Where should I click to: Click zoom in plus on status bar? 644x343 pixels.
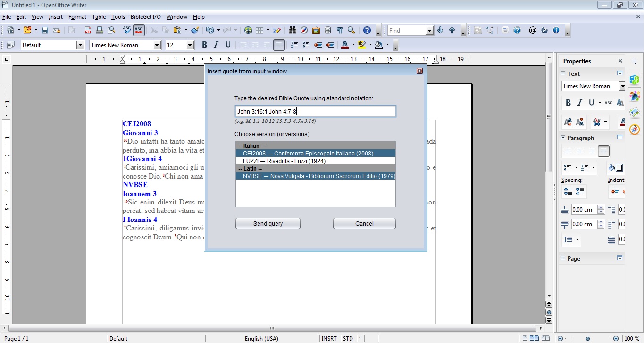click(x=616, y=338)
